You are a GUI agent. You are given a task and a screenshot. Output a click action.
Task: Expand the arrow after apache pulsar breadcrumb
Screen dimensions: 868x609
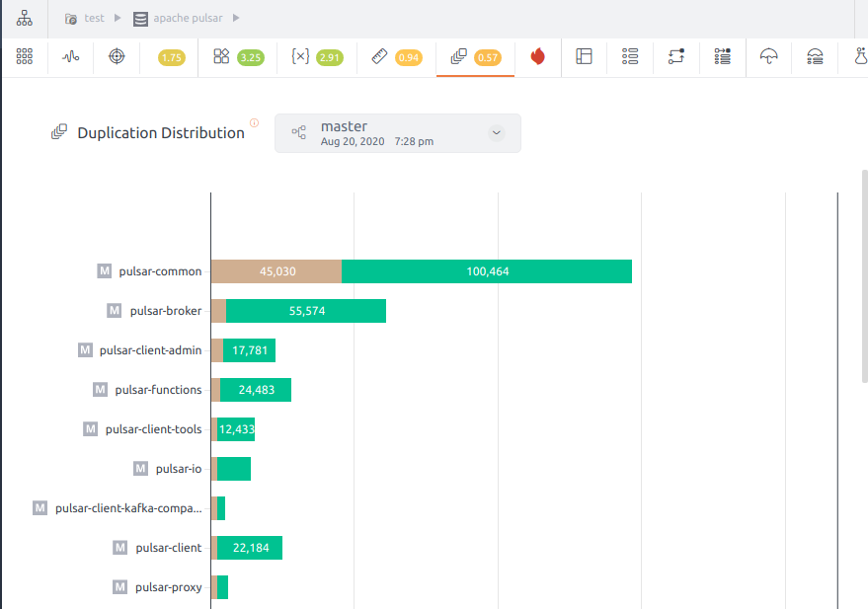(236, 19)
